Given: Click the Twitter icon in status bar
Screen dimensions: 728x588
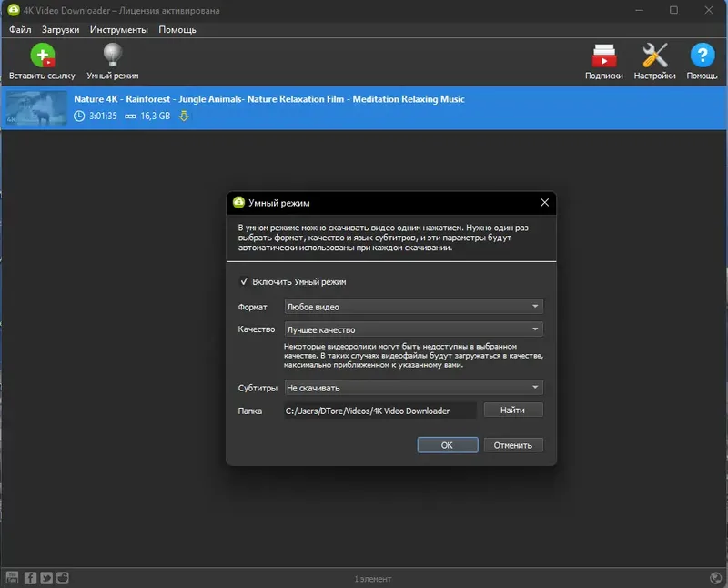Looking at the screenshot, I should tap(46, 578).
